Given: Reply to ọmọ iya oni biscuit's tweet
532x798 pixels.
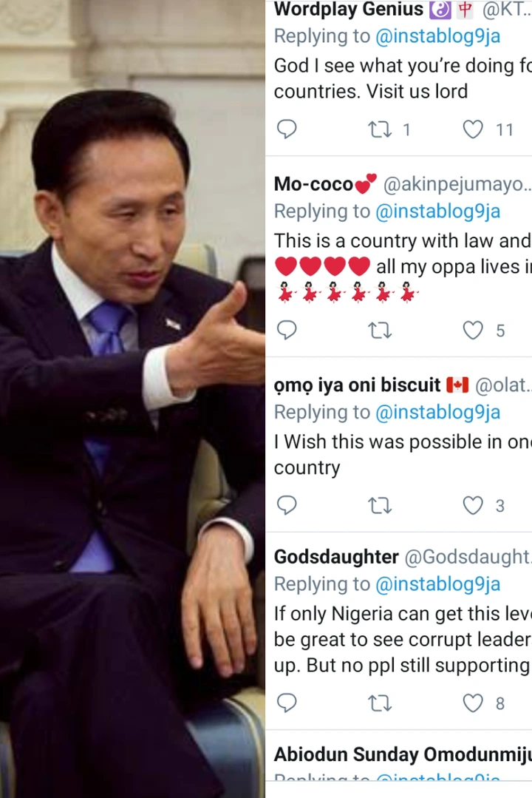Looking at the screenshot, I should [287, 505].
